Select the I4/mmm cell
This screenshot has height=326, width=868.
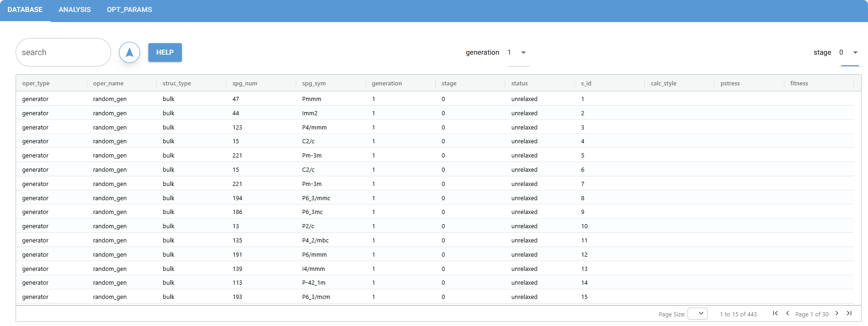(331, 269)
